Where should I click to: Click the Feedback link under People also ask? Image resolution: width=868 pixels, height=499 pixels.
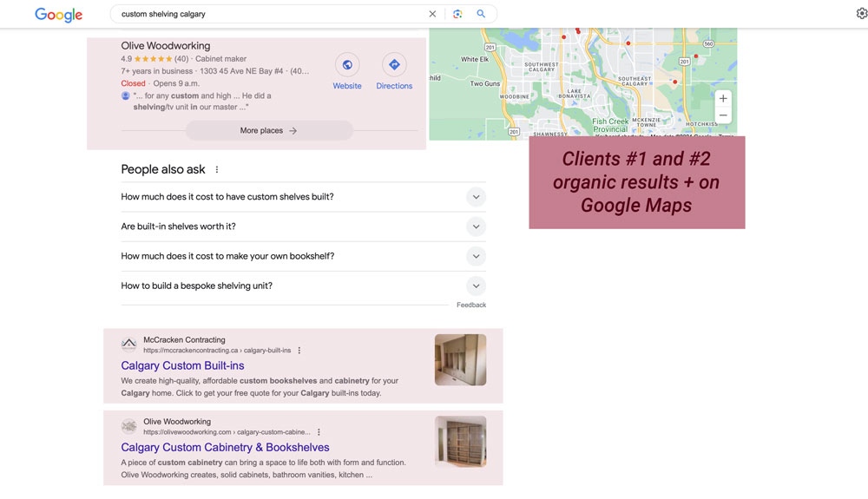tap(471, 305)
